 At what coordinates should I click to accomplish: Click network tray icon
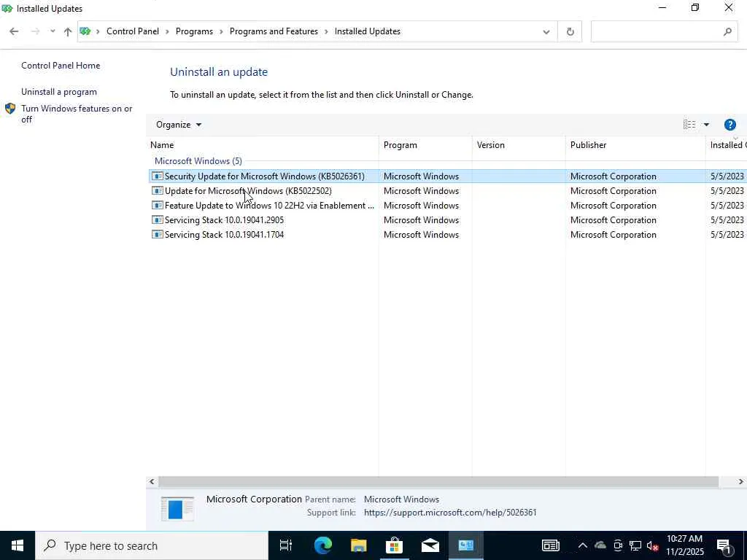[635, 545]
